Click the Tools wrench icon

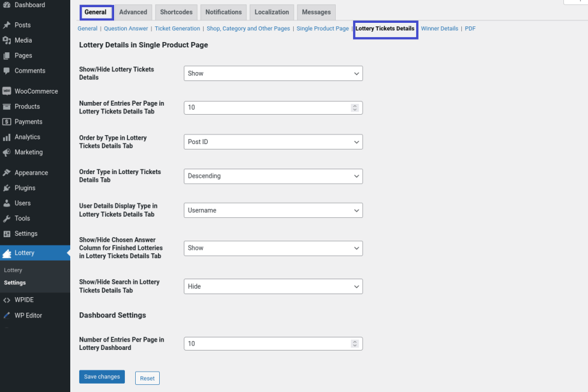point(7,219)
